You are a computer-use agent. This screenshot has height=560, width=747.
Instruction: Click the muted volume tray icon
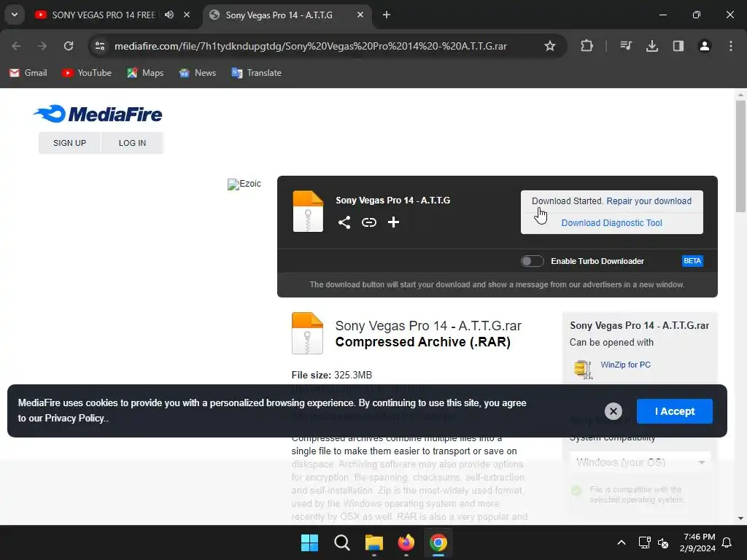(663, 542)
